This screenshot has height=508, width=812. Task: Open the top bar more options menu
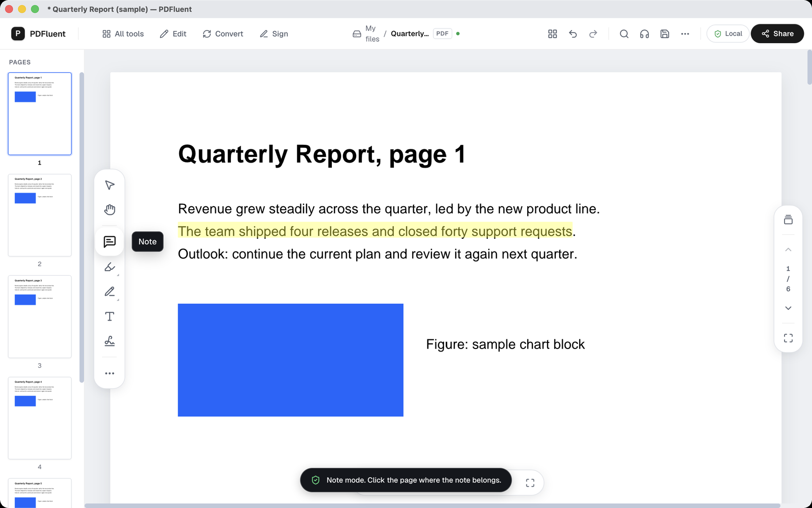pos(685,34)
